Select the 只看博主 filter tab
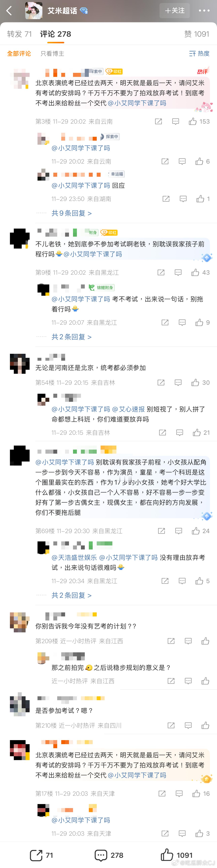Viewport: 217px width, 868px height. (52, 54)
